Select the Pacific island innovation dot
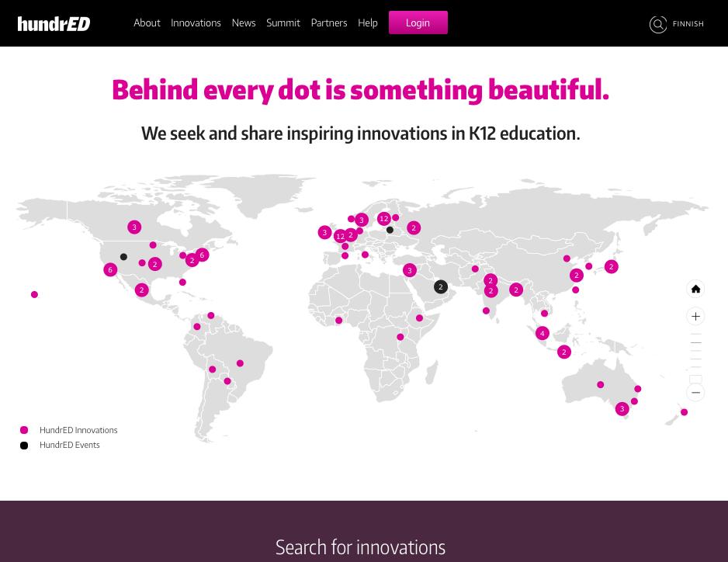Image resolution: width=728 pixels, height=562 pixels. tap(34, 294)
